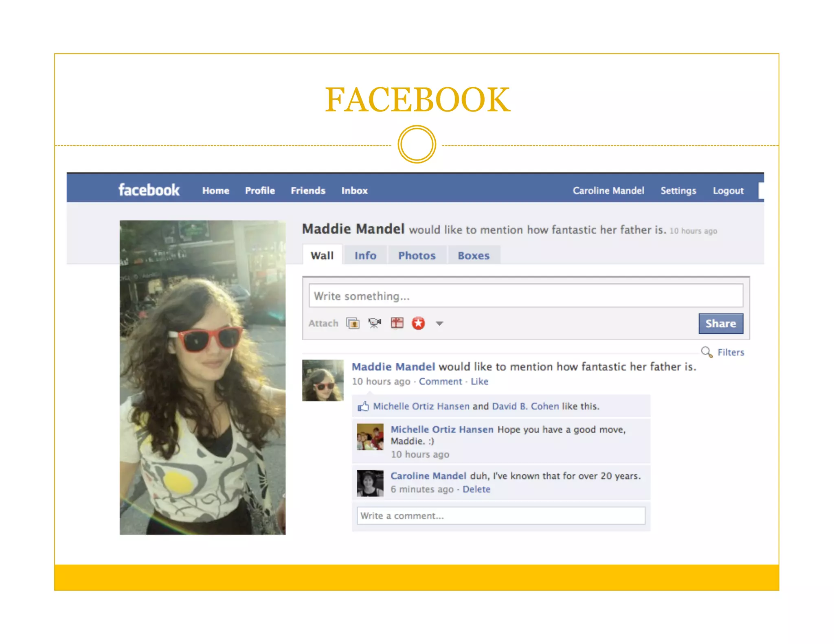Click the Write something input field

tap(526, 296)
